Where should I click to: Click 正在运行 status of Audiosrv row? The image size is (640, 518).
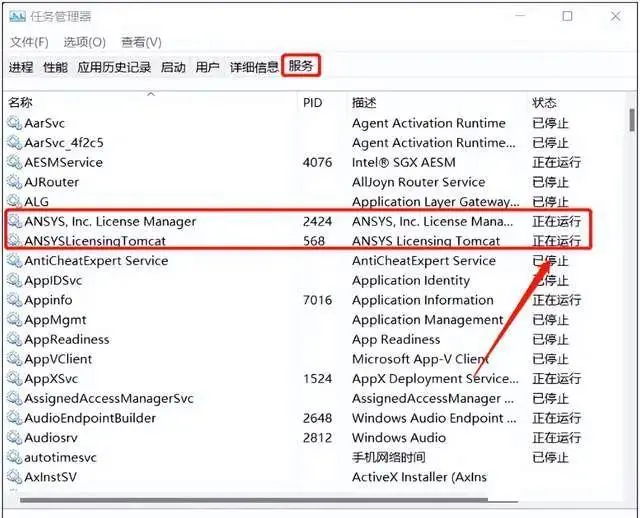click(556, 438)
